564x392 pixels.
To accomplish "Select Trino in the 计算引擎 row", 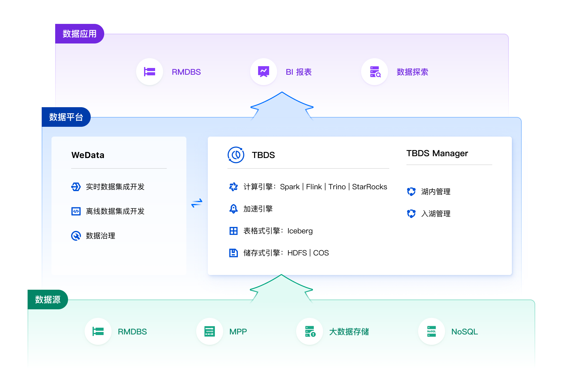I will coord(337,187).
